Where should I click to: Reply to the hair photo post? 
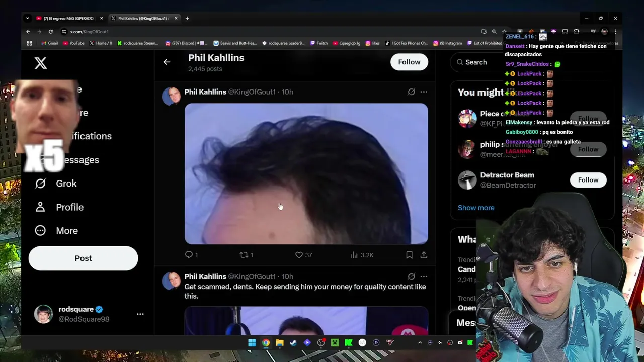191,255
